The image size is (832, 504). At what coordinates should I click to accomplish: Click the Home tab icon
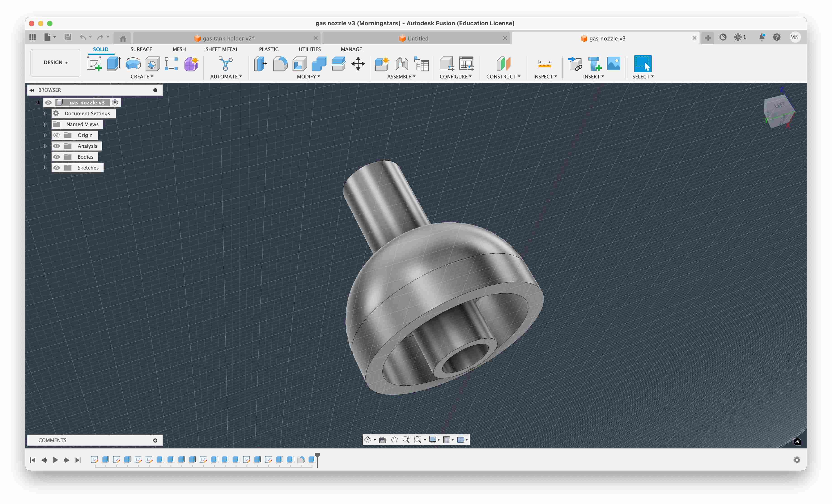pos(123,38)
